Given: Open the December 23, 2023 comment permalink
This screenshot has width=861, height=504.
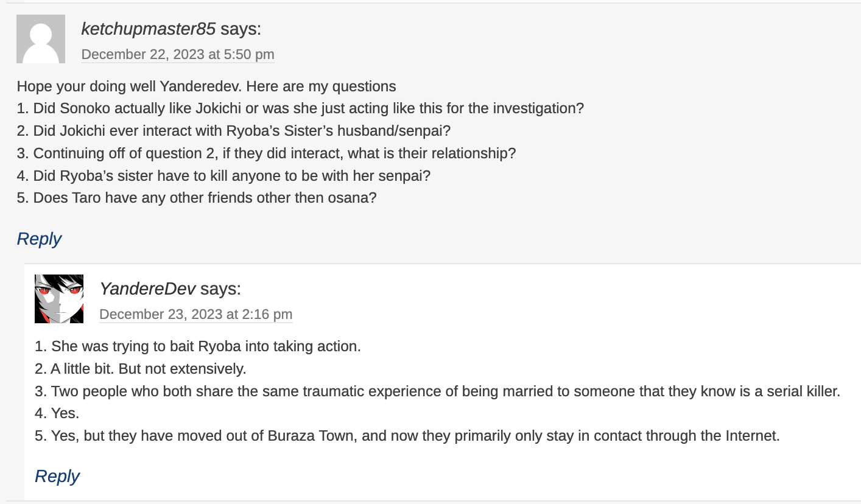Looking at the screenshot, I should click(x=195, y=314).
